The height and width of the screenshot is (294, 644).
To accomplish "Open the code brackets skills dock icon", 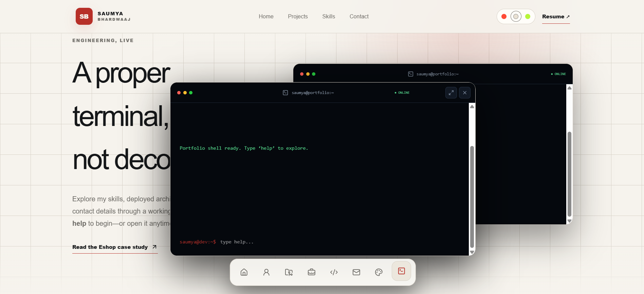I will click(x=334, y=272).
